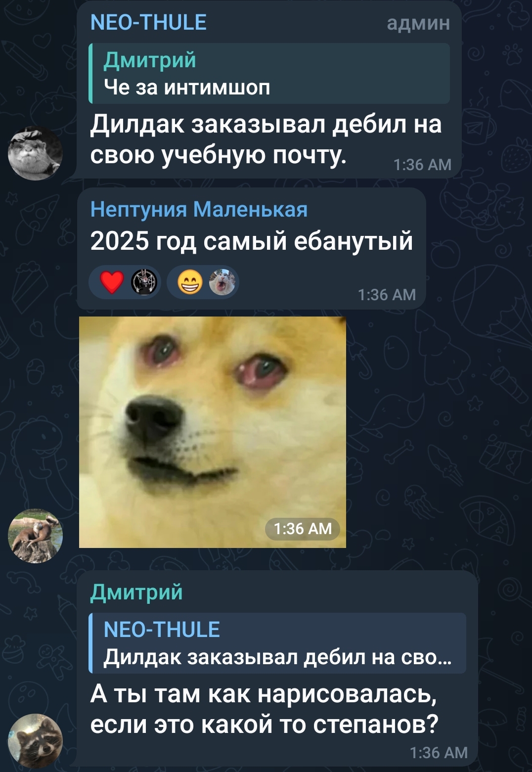Tap NEO-THULE name inside bottom quote

(162, 630)
